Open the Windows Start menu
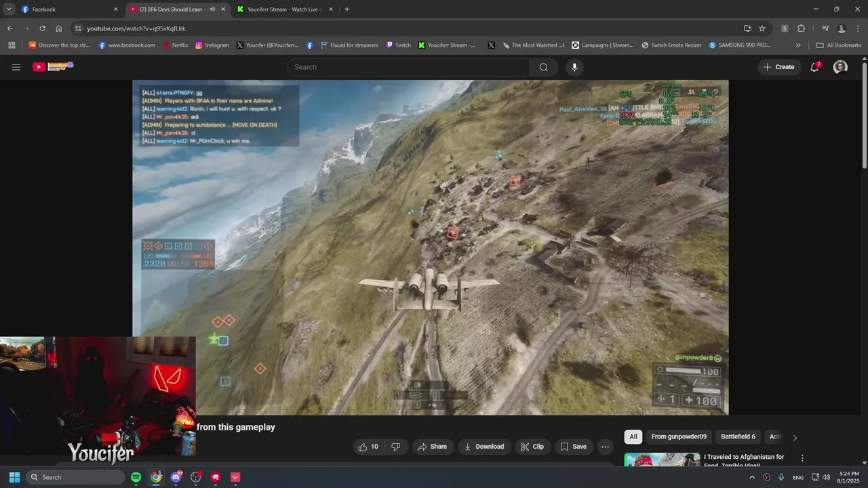The width and height of the screenshot is (868, 488). [x=14, y=477]
